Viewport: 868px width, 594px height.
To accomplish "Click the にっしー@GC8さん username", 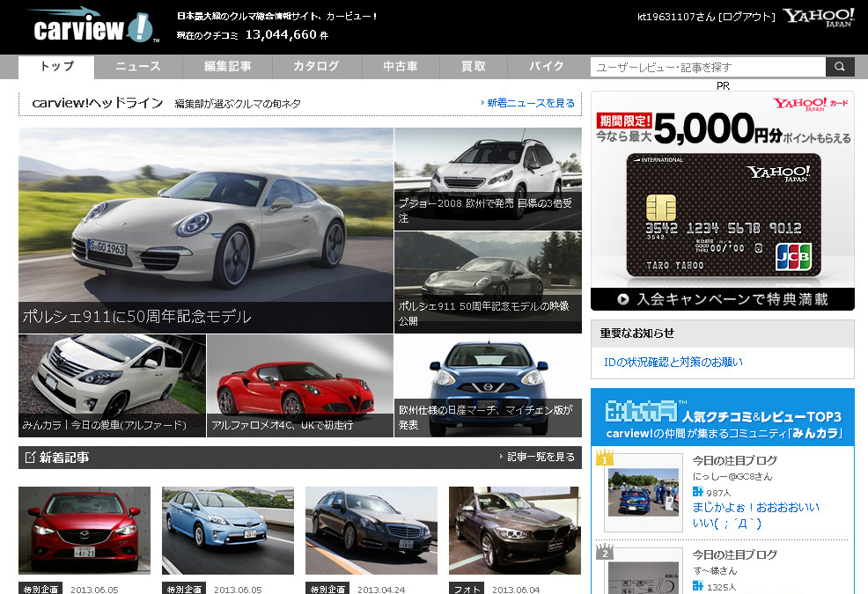I will (732, 476).
